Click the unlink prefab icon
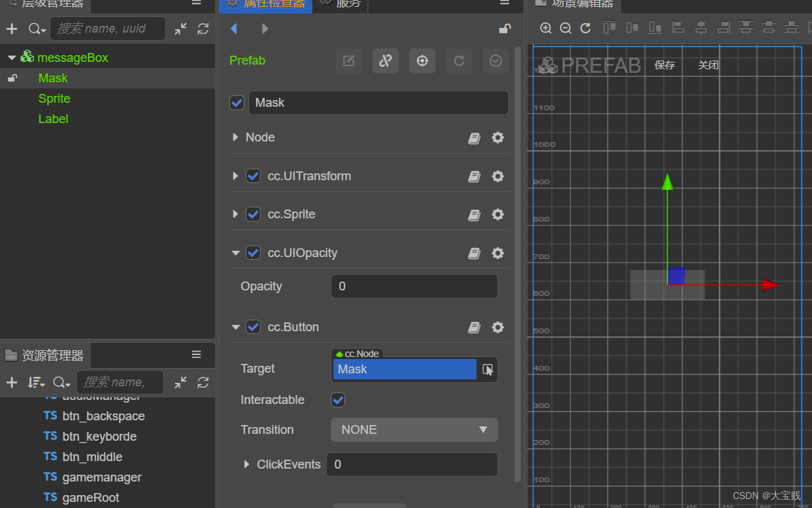This screenshot has width=812, height=508. tap(385, 61)
